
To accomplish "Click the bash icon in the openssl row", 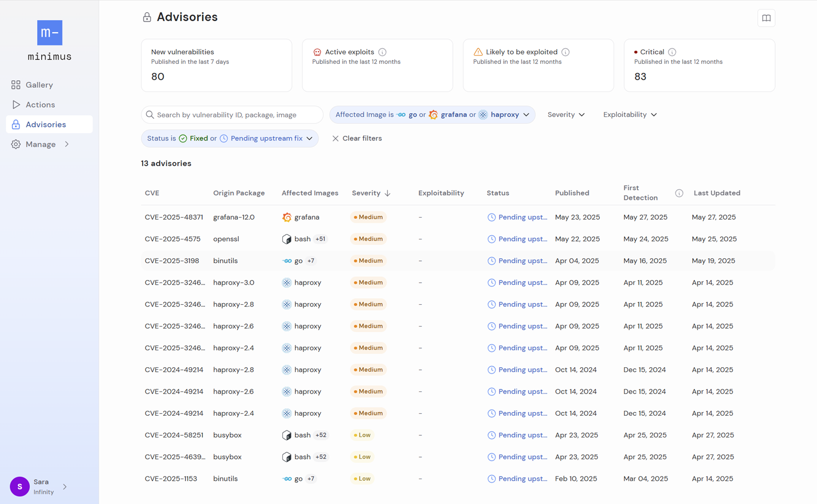I will [x=286, y=239].
